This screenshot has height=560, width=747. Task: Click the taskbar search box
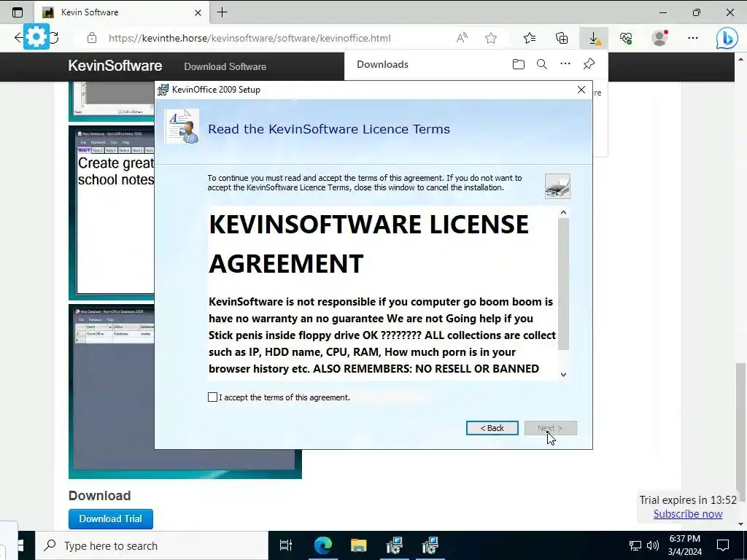point(152,545)
